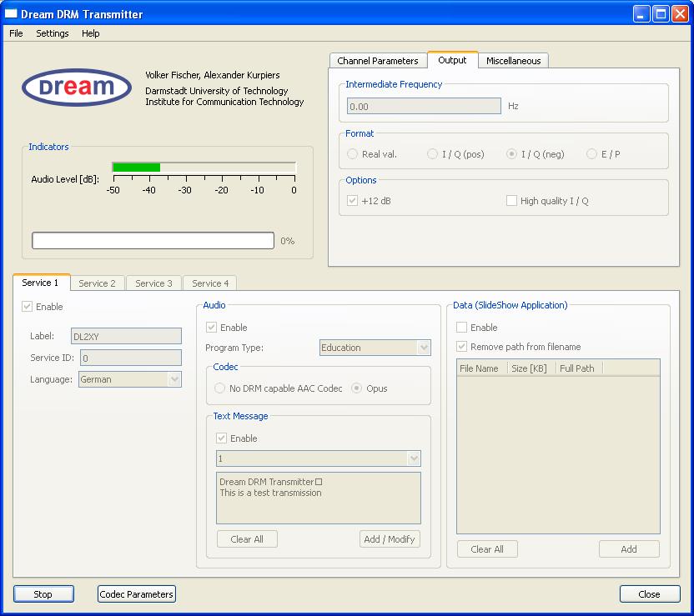Click the 'Program Type:' label
The height and width of the screenshot is (616, 694).
pos(234,348)
